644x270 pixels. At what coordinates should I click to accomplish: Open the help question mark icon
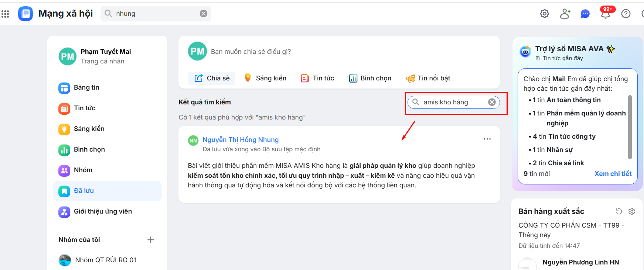pyautogui.click(x=626, y=14)
